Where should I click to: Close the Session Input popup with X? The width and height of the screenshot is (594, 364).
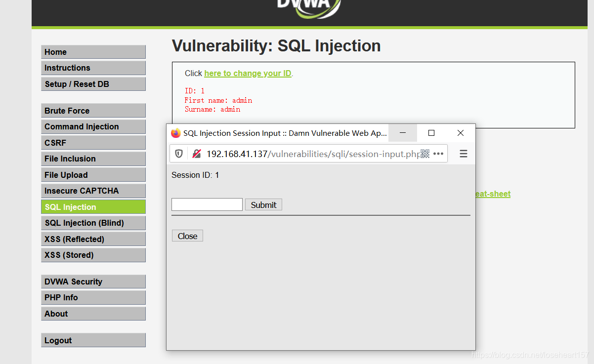click(x=461, y=133)
